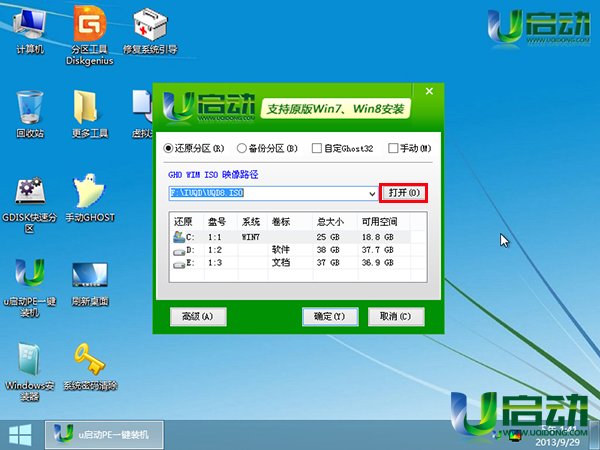Click the u启动PE一键装机 taskbar button

tap(104, 435)
